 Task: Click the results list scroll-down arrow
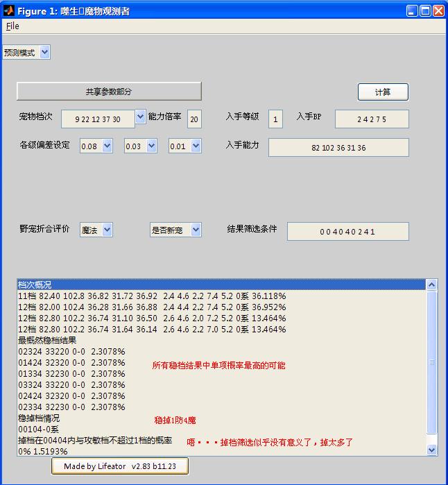click(x=432, y=450)
